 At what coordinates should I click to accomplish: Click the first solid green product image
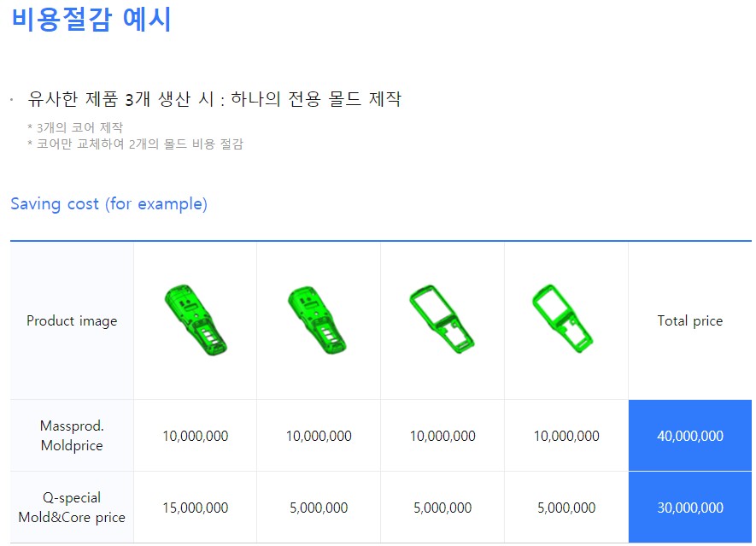[x=195, y=320]
